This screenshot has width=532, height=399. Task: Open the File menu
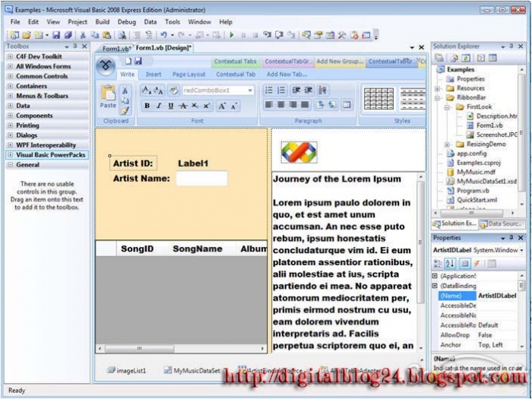click(x=15, y=22)
